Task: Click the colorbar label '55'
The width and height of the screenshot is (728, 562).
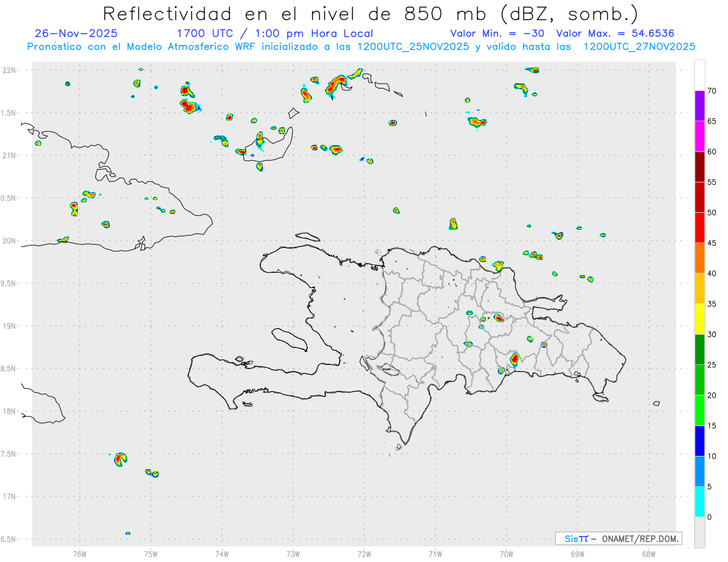Action: coord(712,182)
